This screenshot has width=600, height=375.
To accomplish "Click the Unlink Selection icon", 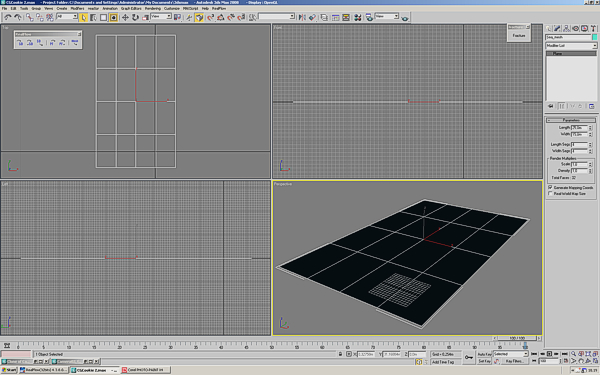I will (40, 17).
